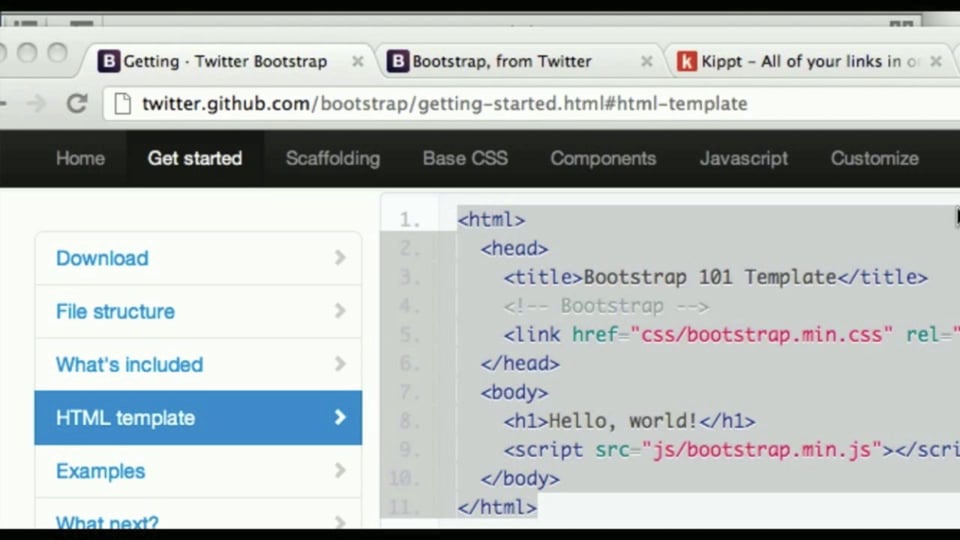Click the '<html>' opening tag line

(491, 220)
